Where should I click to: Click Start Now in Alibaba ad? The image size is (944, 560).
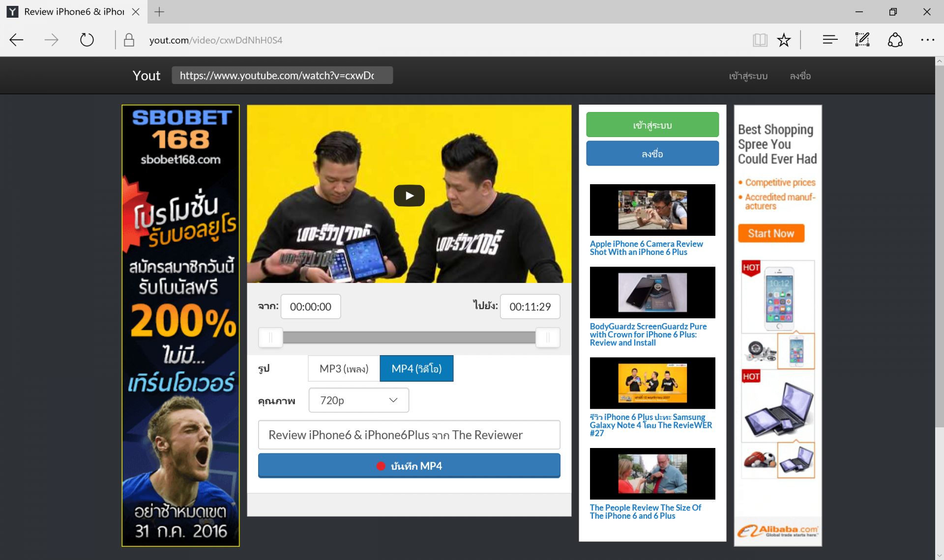(x=771, y=233)
